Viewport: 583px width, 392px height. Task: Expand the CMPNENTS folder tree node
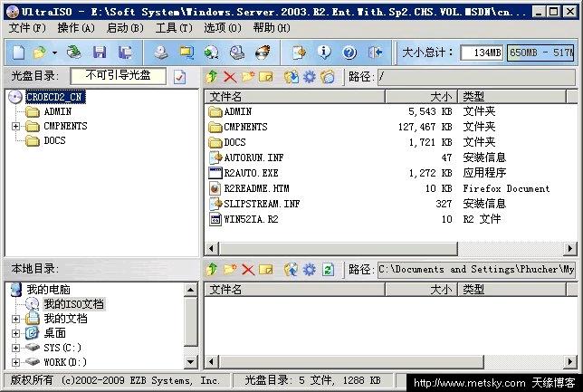[x=15, y=127]
